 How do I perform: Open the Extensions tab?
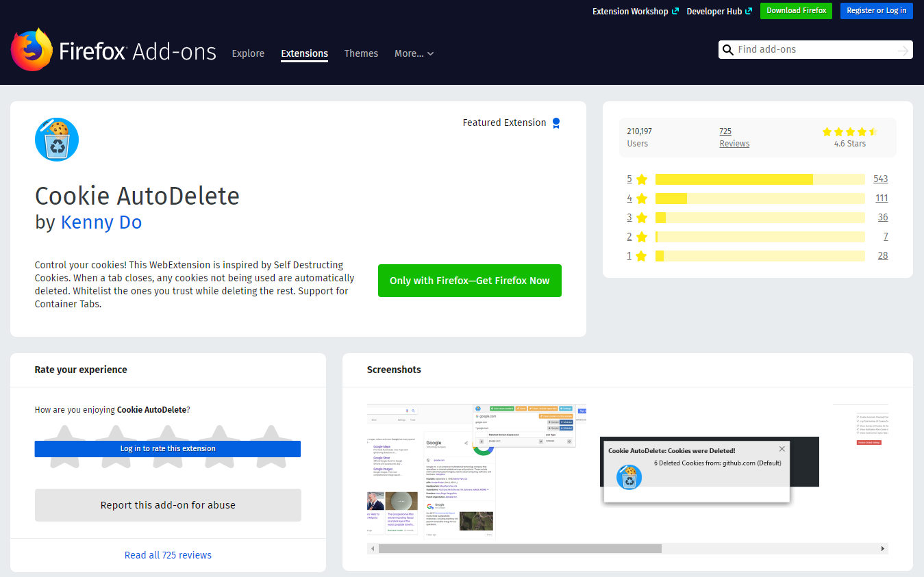304,53
